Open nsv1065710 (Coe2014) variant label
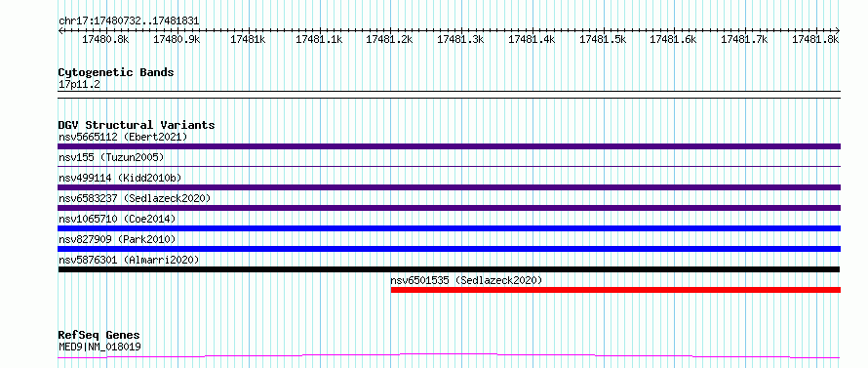 pos(117,219)
